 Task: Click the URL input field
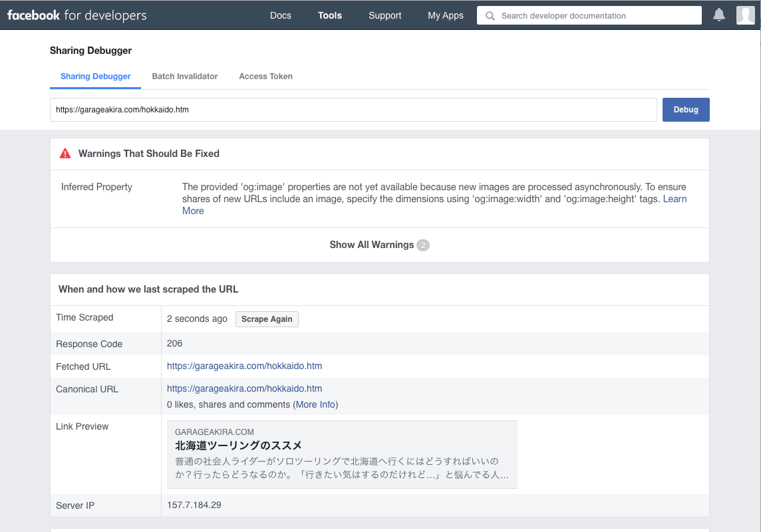353,110
